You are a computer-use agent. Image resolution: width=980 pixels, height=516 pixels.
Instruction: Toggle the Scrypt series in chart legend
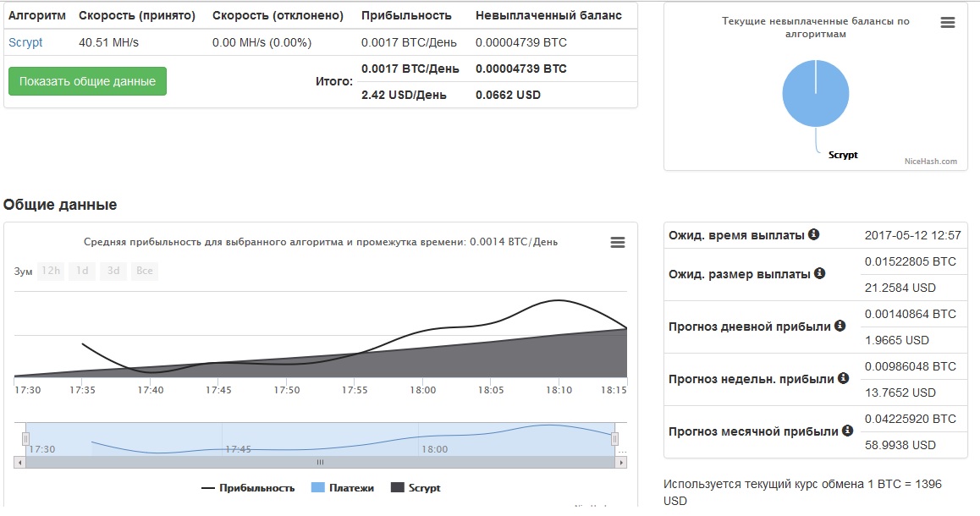[416, 488]
